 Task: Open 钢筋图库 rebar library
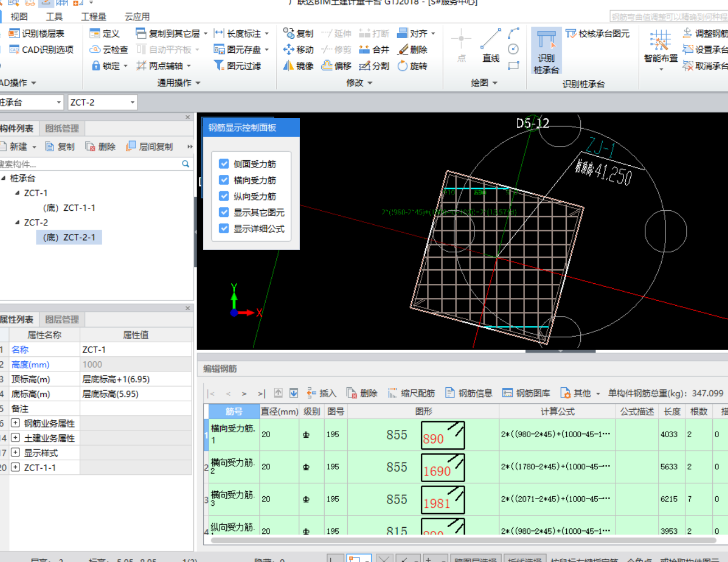coord(526,393)
